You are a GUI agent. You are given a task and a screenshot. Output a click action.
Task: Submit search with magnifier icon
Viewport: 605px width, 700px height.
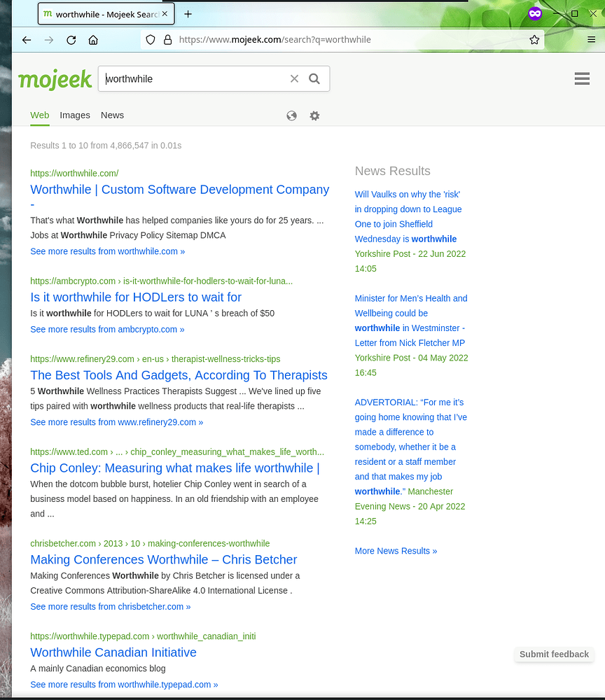[314, 78]
